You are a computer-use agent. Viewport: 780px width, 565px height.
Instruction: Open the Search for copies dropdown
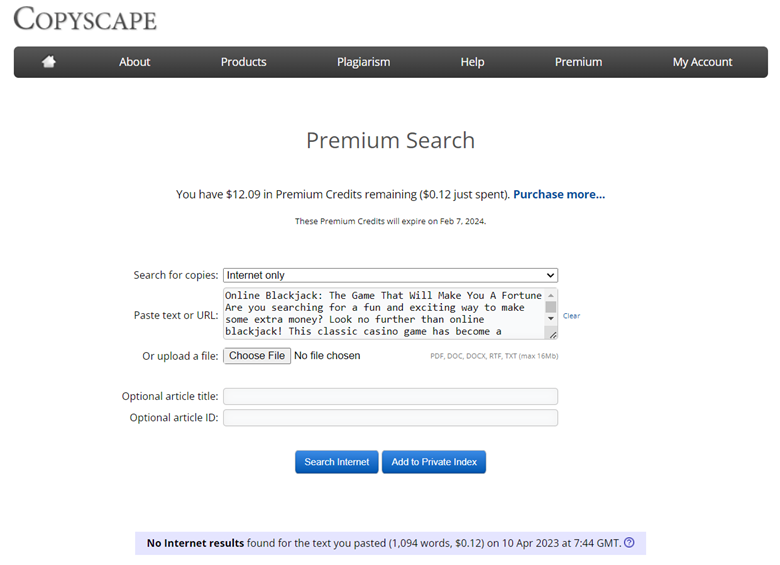390,275
